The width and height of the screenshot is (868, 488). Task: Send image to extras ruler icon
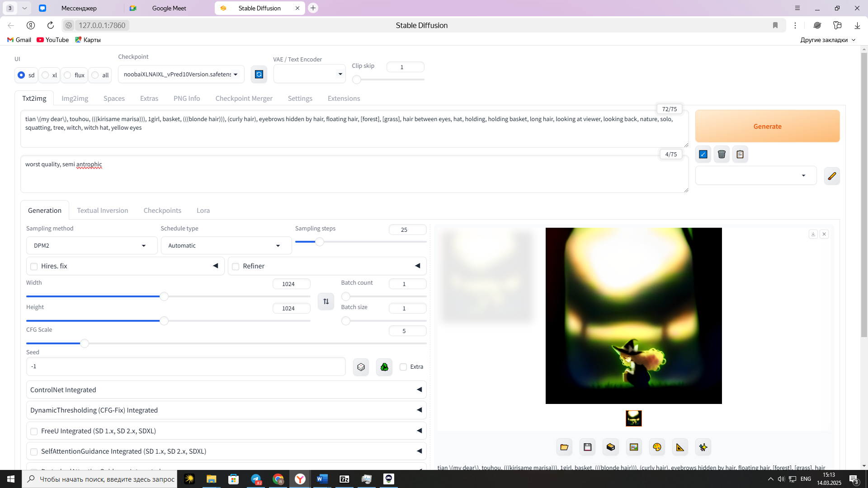680,447
